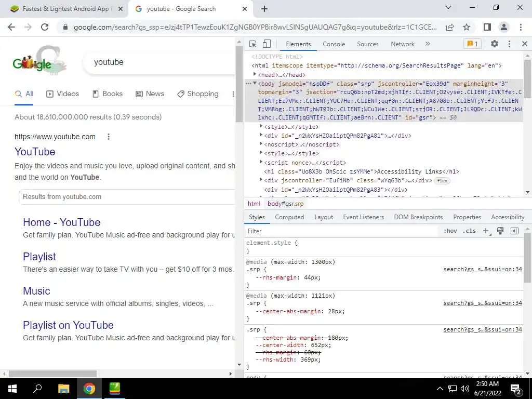Toggle the device toolbar icon
This screenshot has height=399, width=532.
coord(267,44)
